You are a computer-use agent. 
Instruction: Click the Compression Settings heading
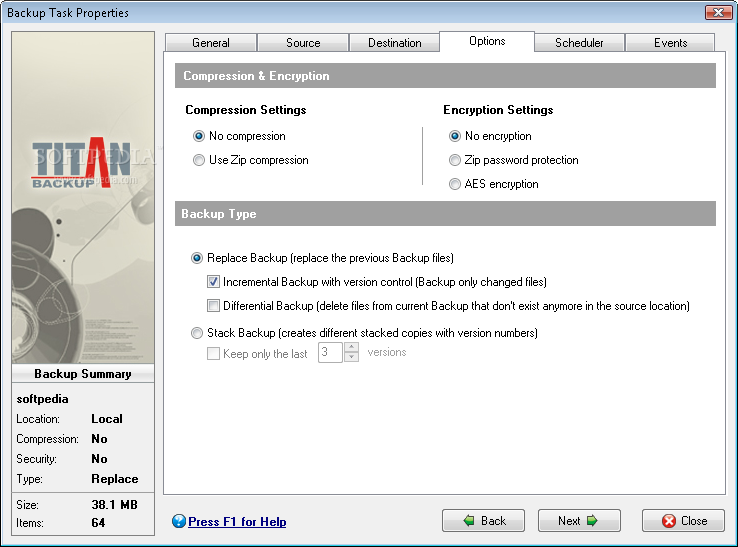pyautogui.click(x=246, y=110)
